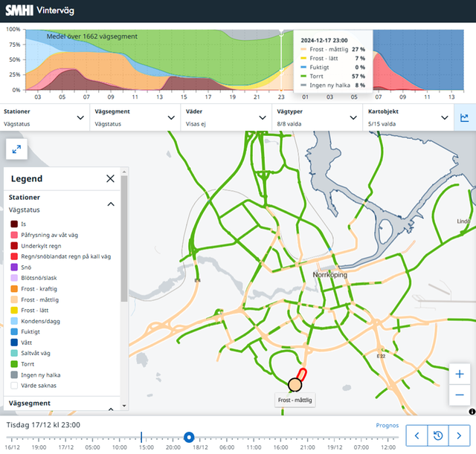
Task: Reset timeline to current time
Action: coord(439,435)
